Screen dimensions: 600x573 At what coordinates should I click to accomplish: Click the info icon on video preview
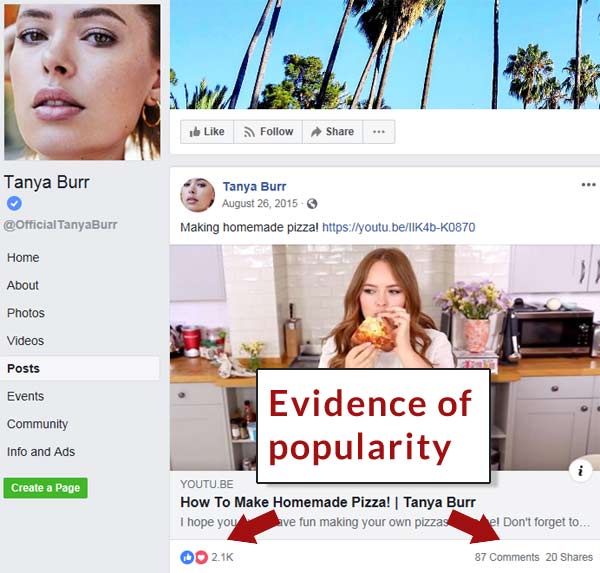coord(580,470)
